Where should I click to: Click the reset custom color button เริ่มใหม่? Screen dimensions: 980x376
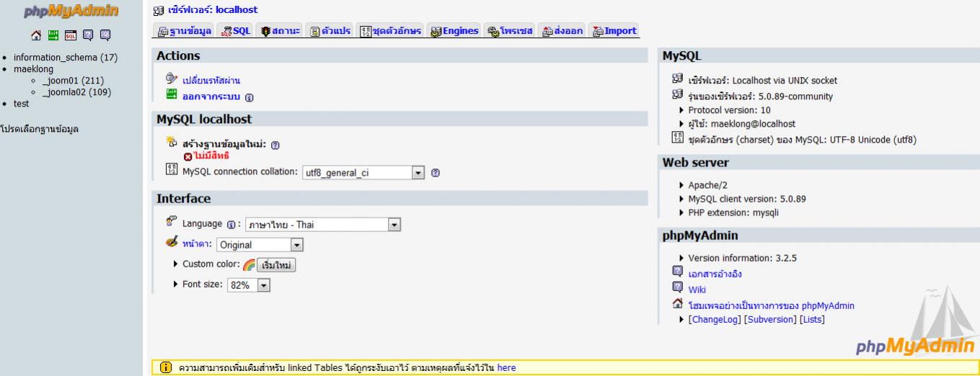point(276,265)
